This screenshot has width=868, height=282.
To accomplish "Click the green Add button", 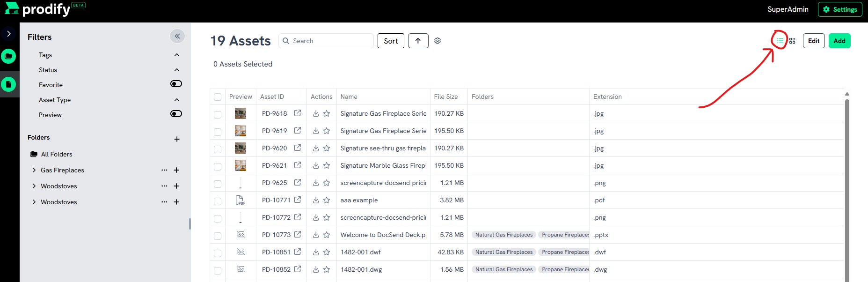I will [839, 41].
